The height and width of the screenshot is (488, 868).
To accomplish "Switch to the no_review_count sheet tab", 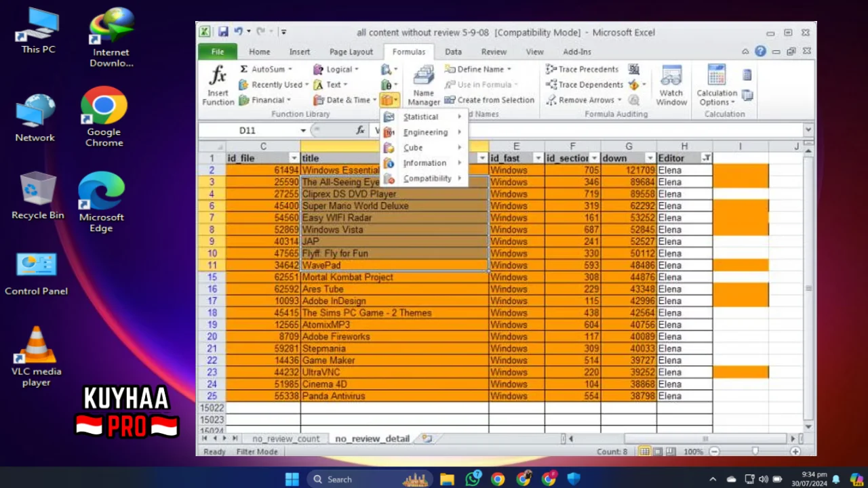I will tap(285, 439).
